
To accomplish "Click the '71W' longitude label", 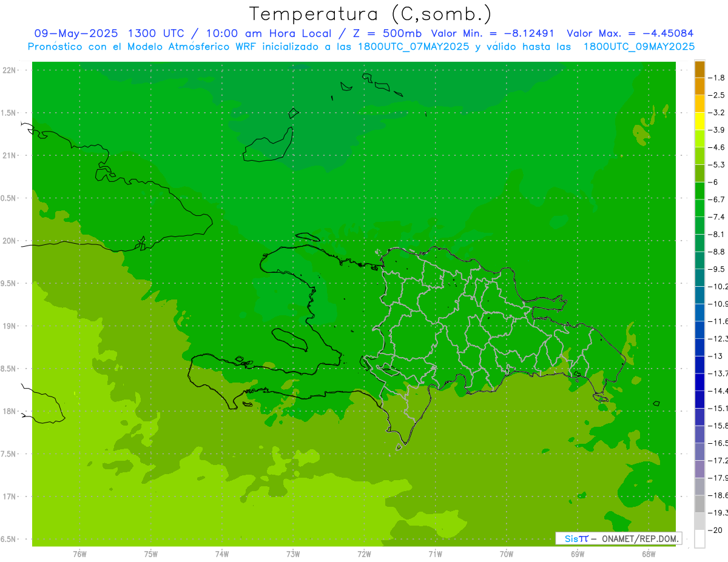I will pos(435,554).
